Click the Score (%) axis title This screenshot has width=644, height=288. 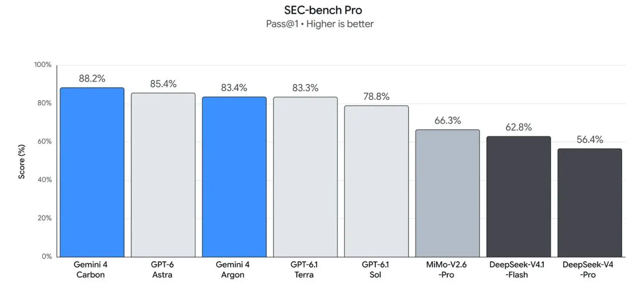(22, 162)
